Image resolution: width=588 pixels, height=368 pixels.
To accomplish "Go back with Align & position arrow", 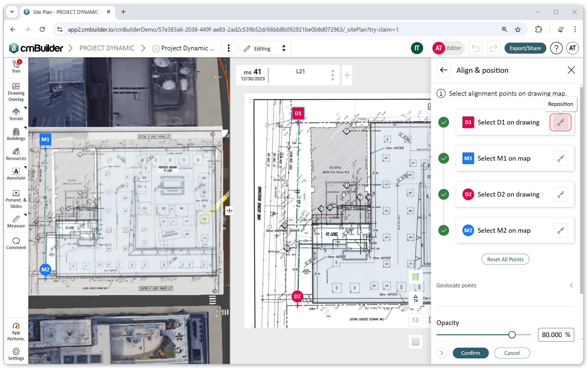I will (443, 70).
